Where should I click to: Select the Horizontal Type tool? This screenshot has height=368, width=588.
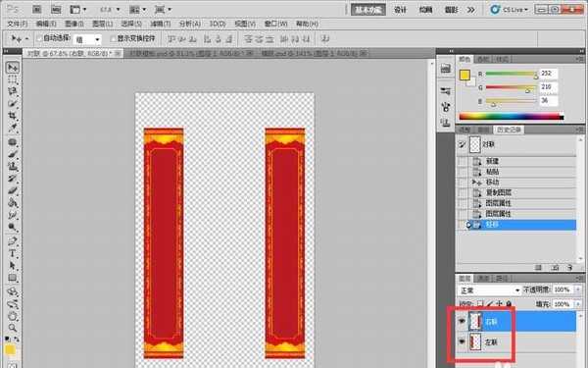click(13, 253)
